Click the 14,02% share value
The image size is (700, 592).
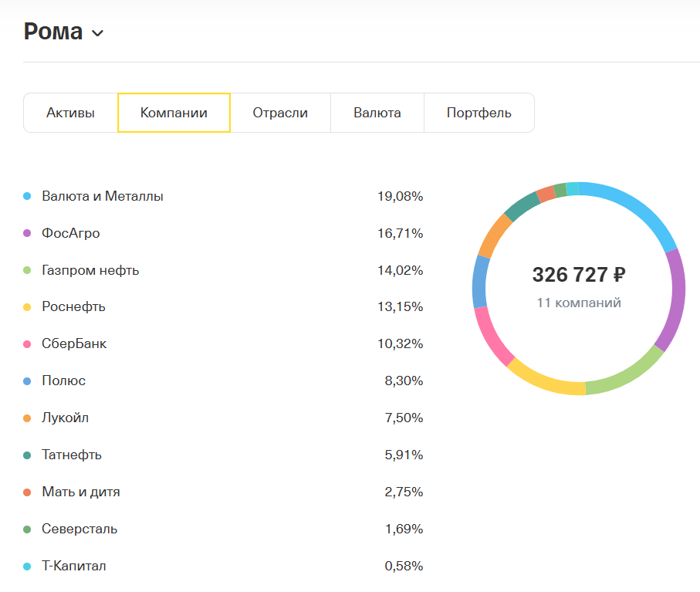[400, 270]
